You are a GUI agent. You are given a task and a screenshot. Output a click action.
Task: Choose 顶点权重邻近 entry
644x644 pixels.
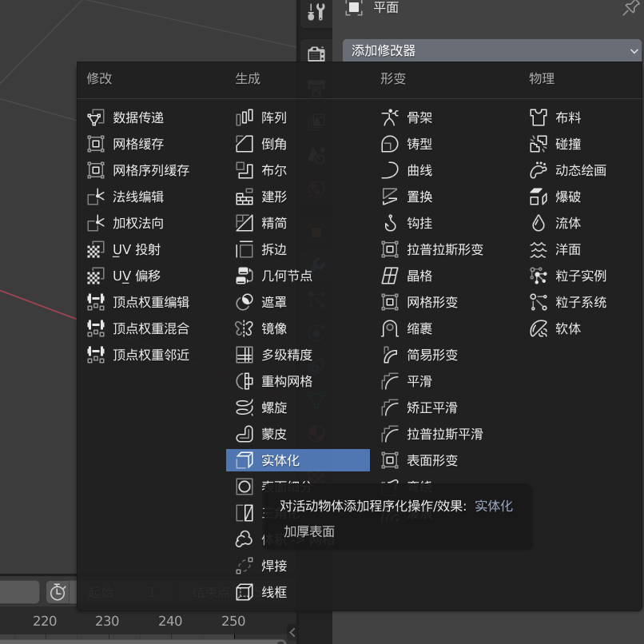[151, 355]
